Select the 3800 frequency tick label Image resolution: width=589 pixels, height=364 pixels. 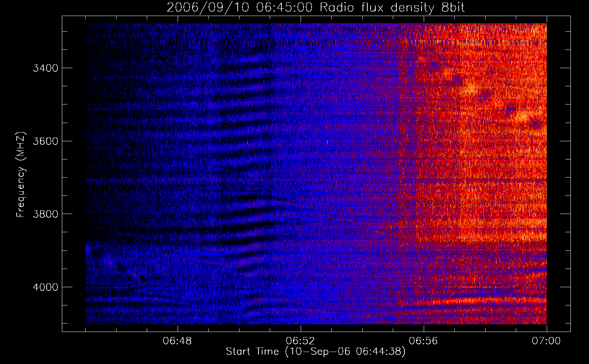tap(46, 214)
